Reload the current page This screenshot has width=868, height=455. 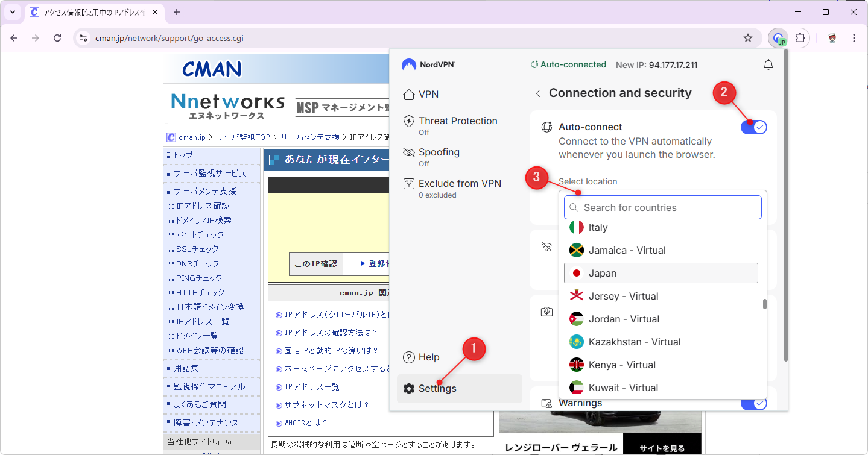pyautogui.click(x=57, y=38)
